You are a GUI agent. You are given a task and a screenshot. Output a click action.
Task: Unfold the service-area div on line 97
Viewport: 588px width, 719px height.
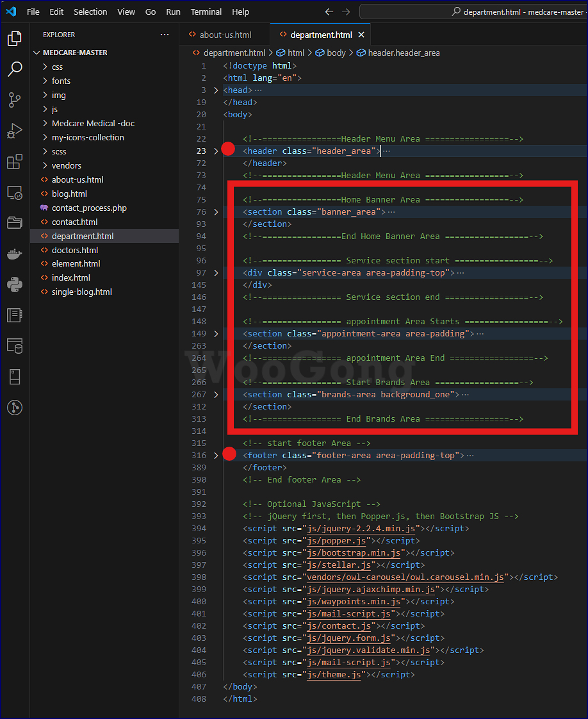pyautogui.click(x=216, y=273)
